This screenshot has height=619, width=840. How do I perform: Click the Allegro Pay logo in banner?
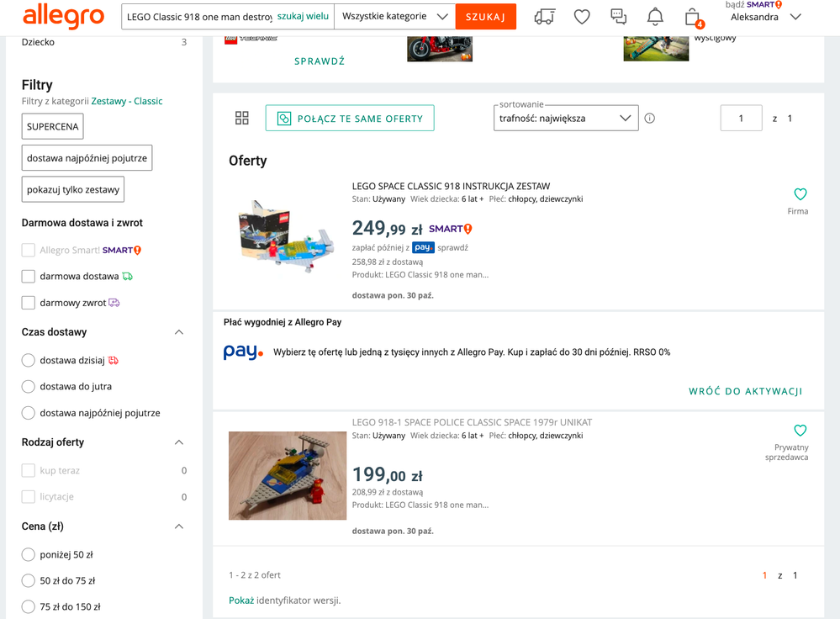[x=243, y=352]
